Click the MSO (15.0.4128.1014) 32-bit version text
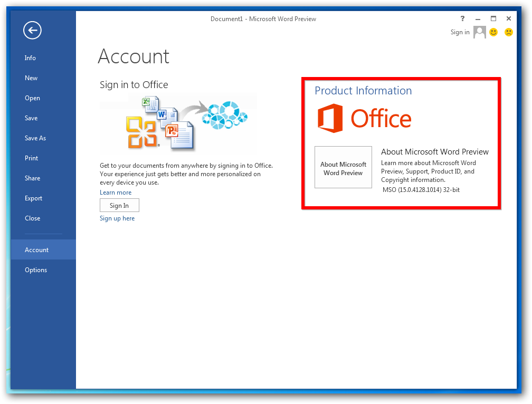The image size is (532, 404). [x=421, y=190]
